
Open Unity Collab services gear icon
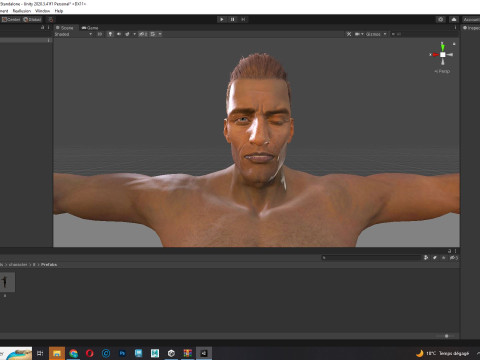tap(441, 19)
